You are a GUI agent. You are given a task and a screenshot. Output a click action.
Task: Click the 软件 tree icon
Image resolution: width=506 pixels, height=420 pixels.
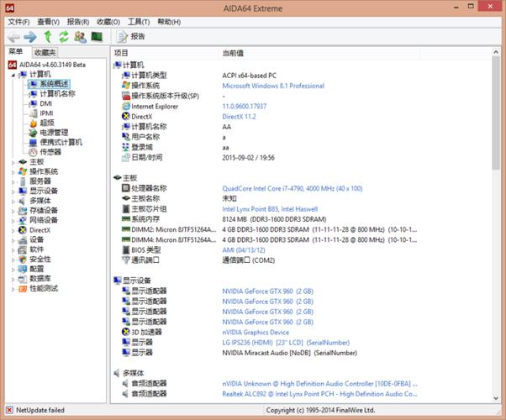click(23, 249)
